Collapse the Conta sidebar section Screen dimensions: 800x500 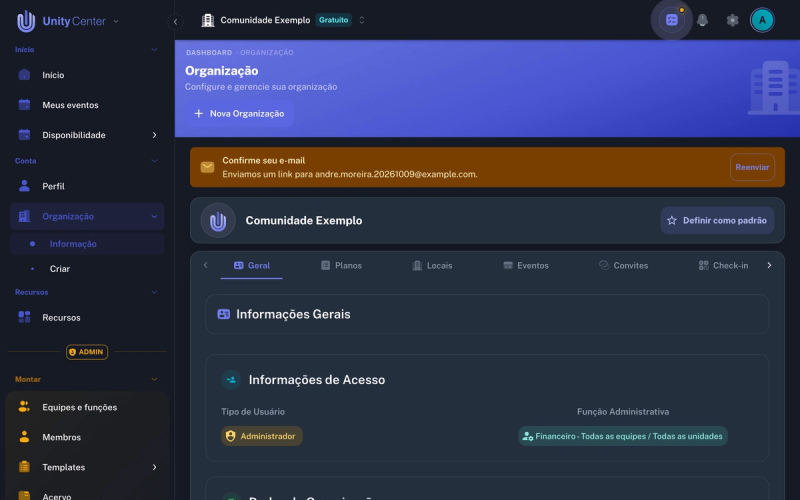pos(154,161)
